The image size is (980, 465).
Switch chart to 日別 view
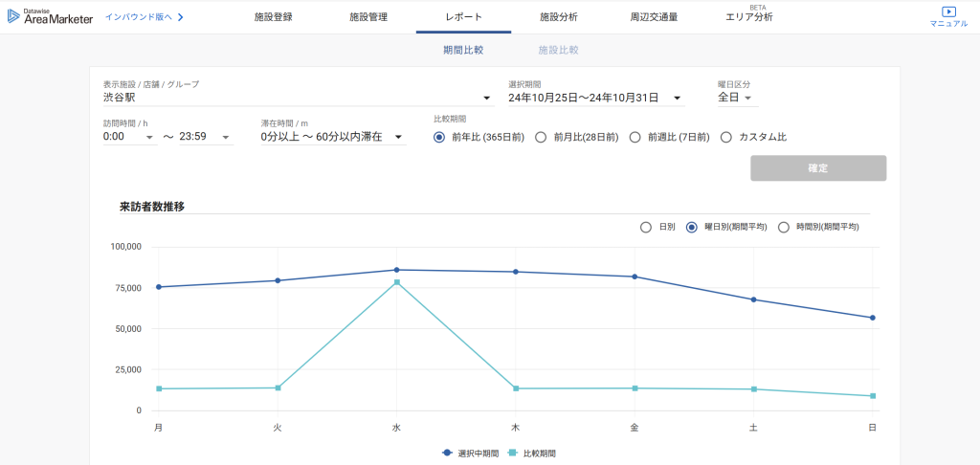(645, 228)
